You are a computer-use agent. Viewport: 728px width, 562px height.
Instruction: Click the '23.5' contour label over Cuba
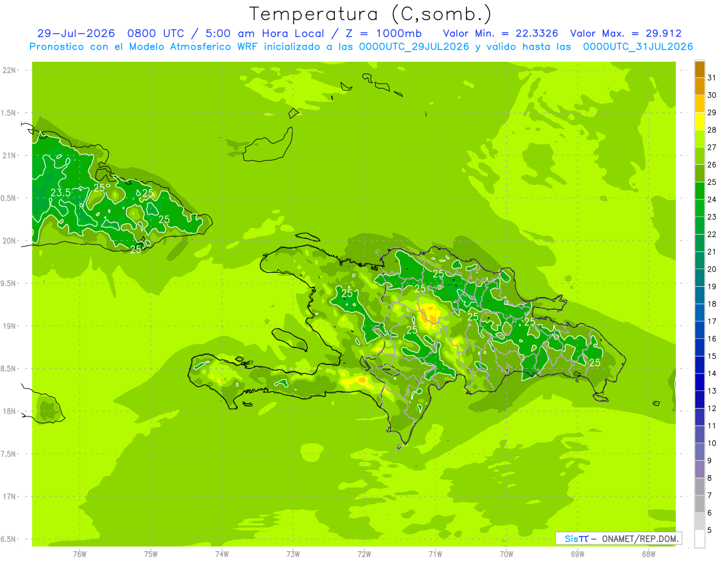click(x=61, y=193)
